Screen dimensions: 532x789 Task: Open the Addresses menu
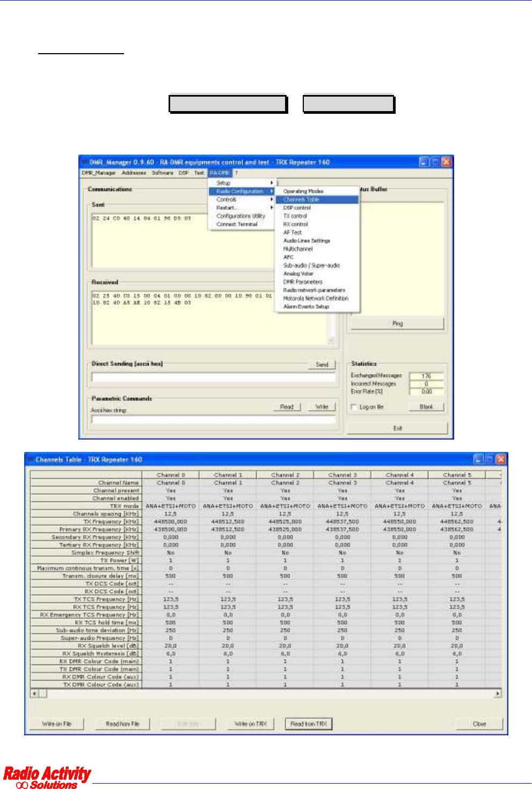134,173
